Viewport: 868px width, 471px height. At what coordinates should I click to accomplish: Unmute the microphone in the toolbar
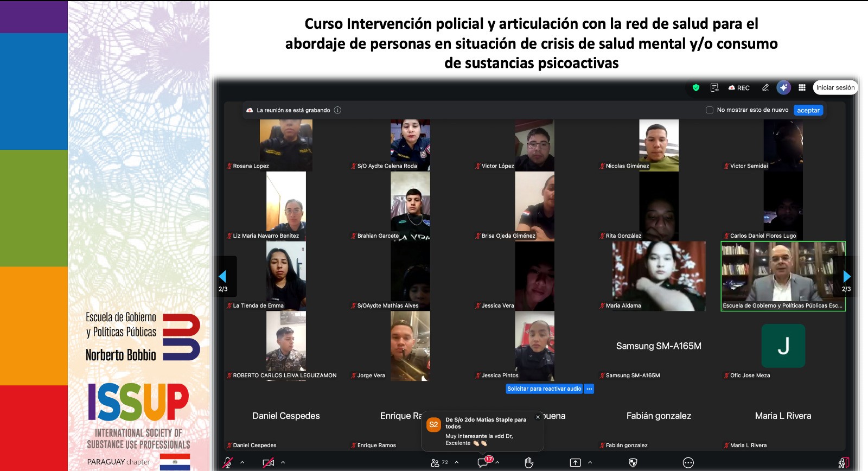click(228, 462)
